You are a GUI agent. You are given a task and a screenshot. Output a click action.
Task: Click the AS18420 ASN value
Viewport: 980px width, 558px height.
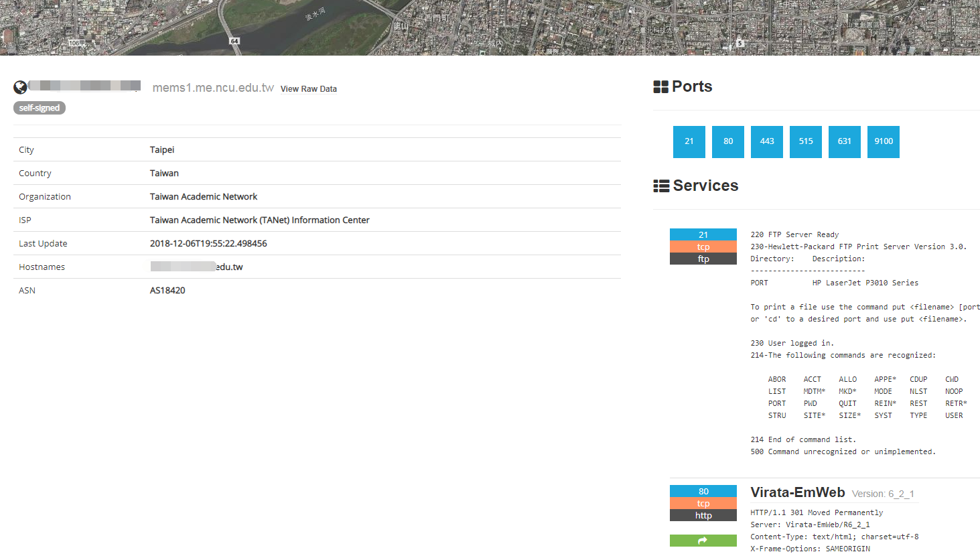(x=167, y=290)
